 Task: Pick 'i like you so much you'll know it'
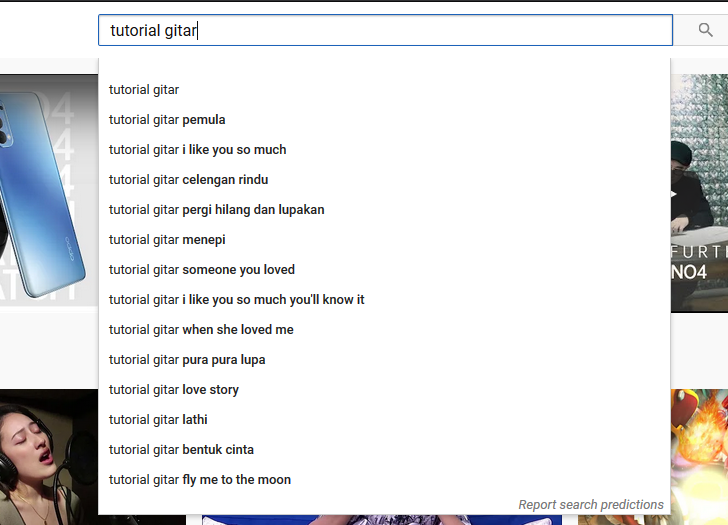pos(237,300)
